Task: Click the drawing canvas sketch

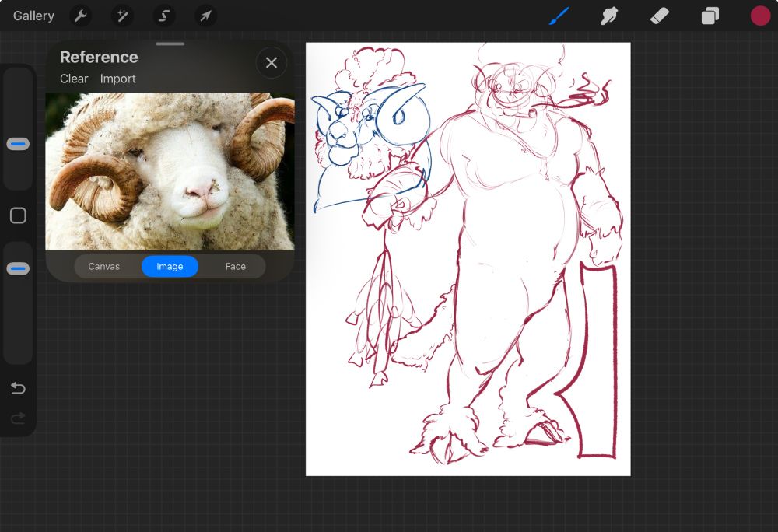Action: (x=468, y=259)
